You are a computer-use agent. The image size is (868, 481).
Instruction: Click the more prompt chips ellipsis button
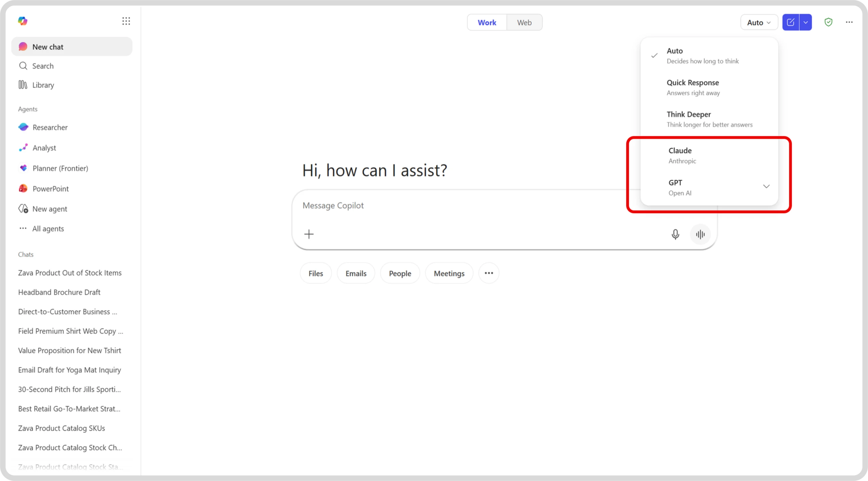tap(489, 273)
